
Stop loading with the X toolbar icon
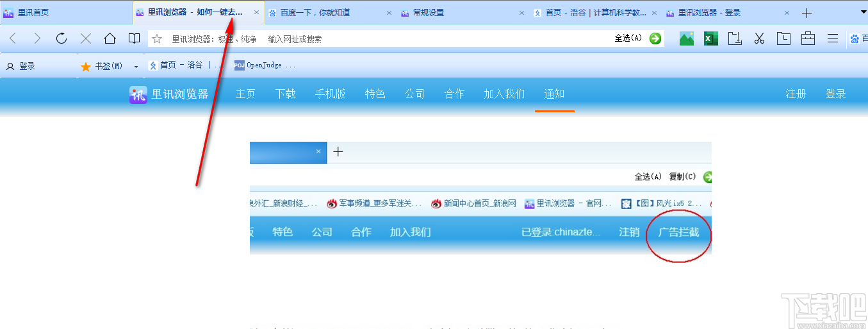[x=86, y=38]
